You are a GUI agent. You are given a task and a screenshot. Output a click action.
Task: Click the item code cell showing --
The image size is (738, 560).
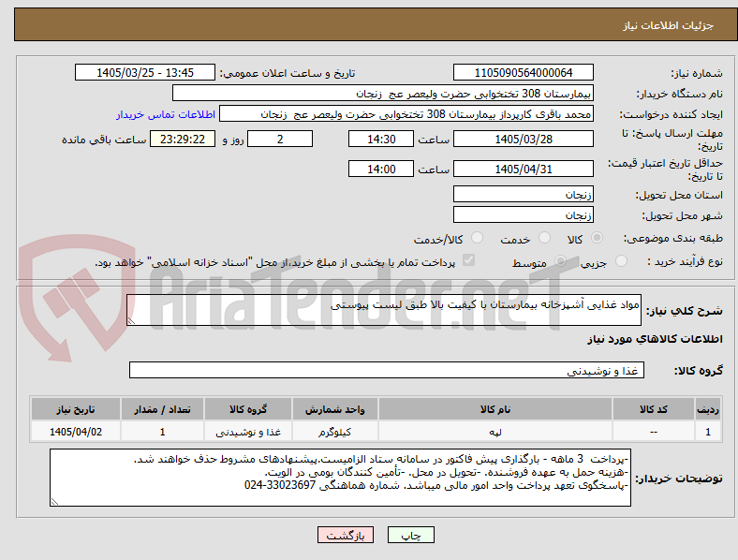click(x=654, y=432)
